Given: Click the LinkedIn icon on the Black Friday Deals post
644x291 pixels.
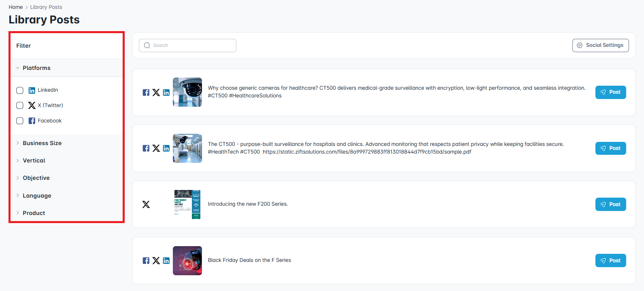Looking at the screenshot, I should point(166,261).
